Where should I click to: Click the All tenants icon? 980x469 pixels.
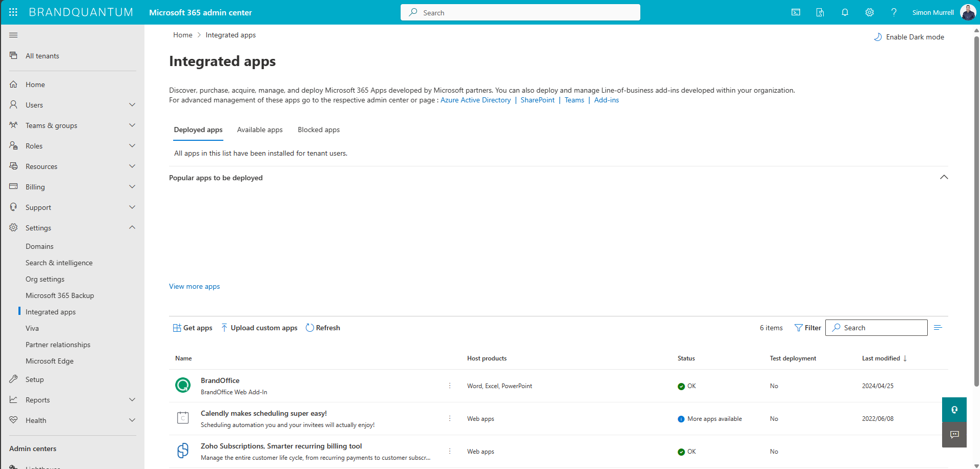[13, 55]
